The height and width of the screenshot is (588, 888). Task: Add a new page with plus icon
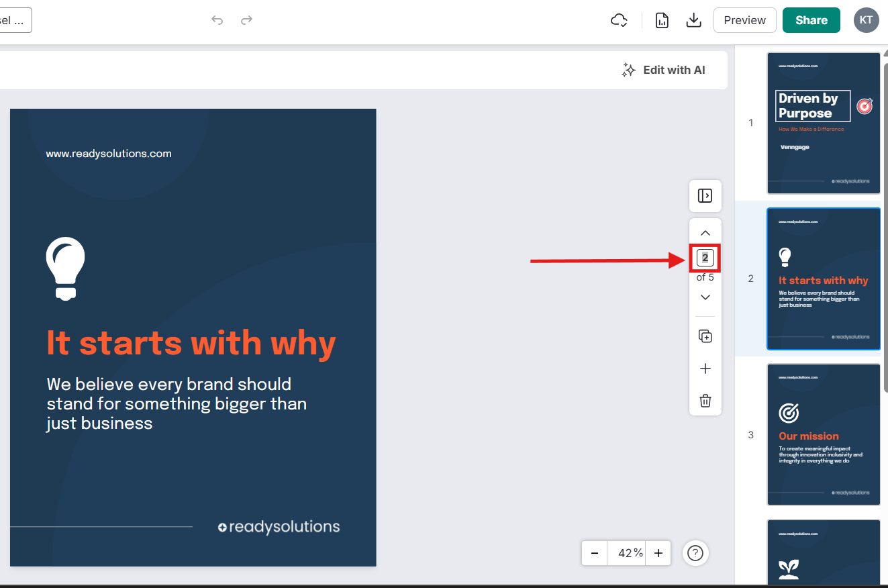705,369
